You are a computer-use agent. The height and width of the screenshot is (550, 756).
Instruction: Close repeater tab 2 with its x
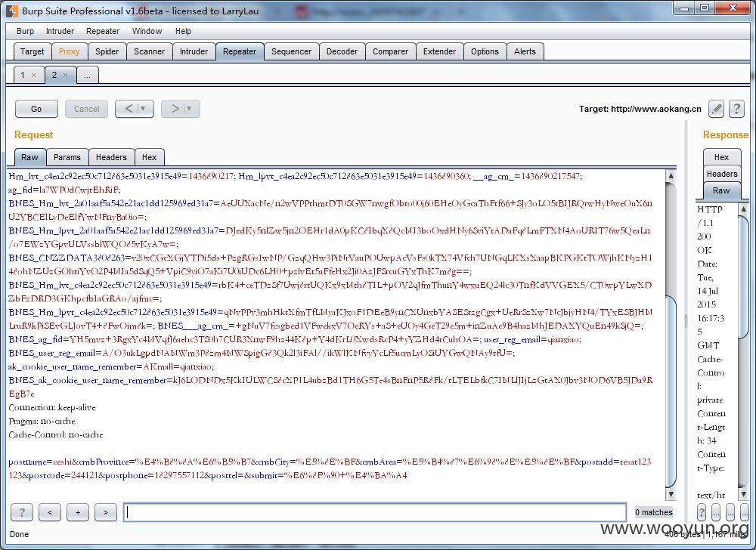pyautogui.click(x=65, y=75)
